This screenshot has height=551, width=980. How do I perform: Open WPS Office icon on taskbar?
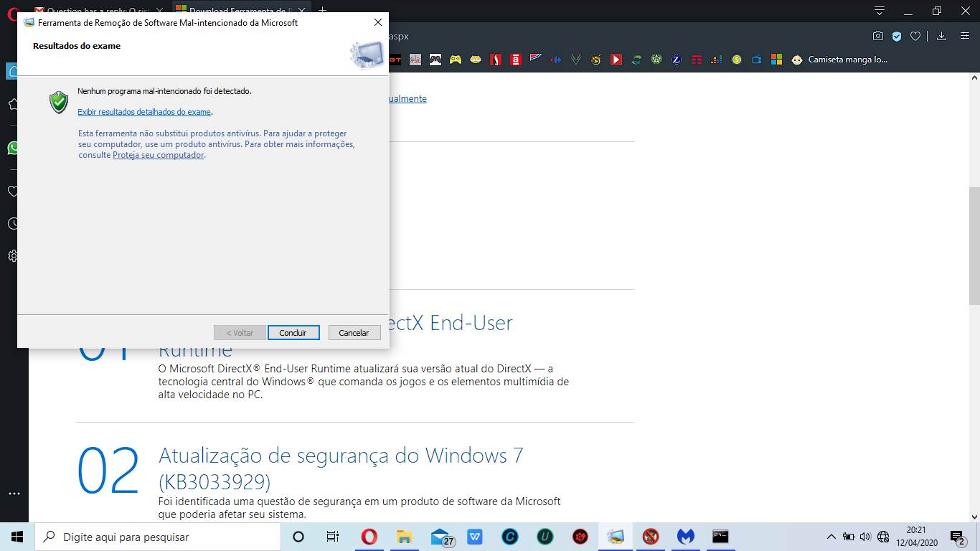[475, 537]
